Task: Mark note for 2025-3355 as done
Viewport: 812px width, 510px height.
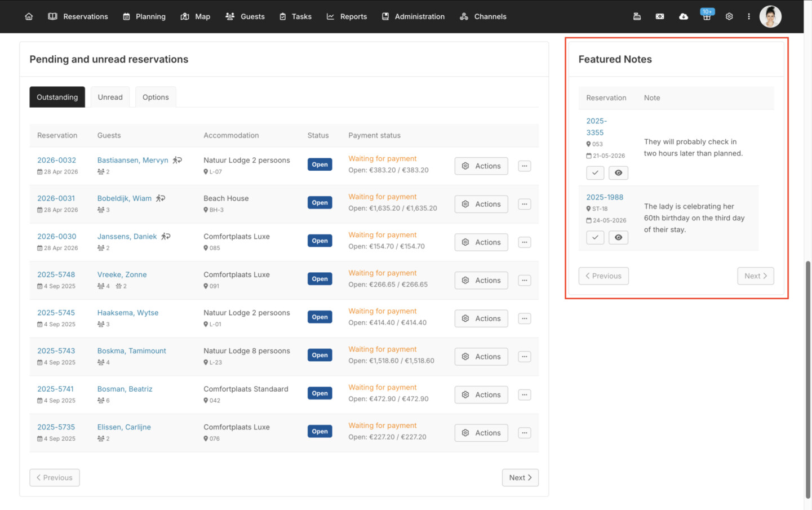Action: [x=595, y=172]
